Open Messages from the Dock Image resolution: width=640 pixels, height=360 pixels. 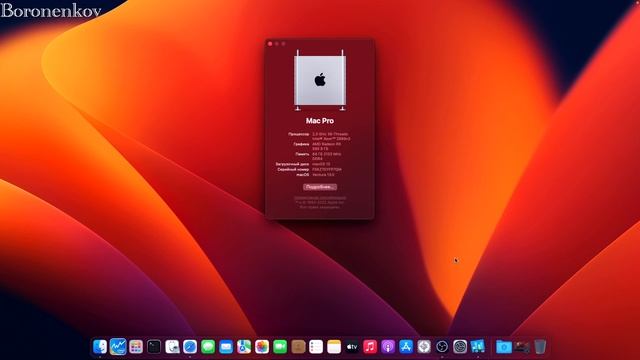[x=208, y=347]
